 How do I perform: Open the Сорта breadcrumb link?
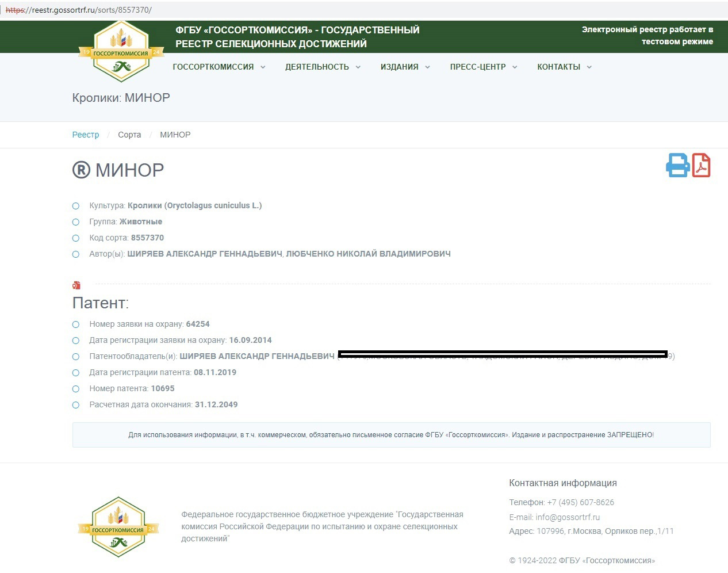pyautogui.click(x=129, y=135)
